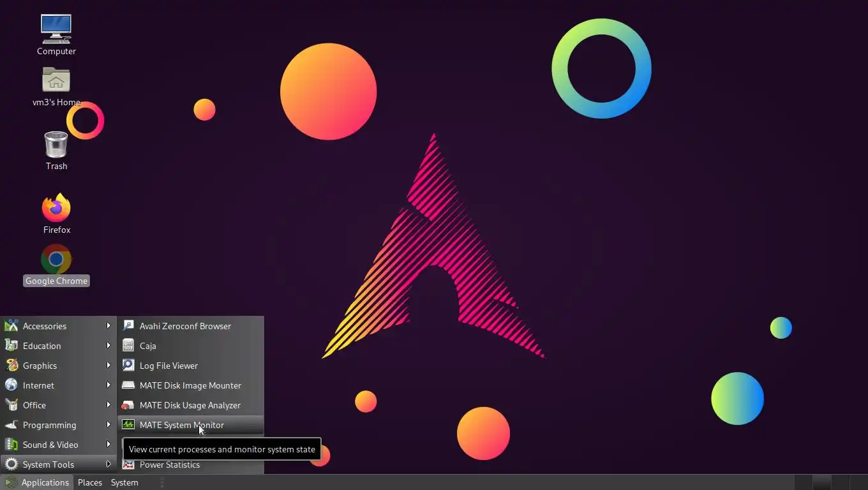868x490 pixels.
Task: Open the Places menu
Action: pos(90,482)
